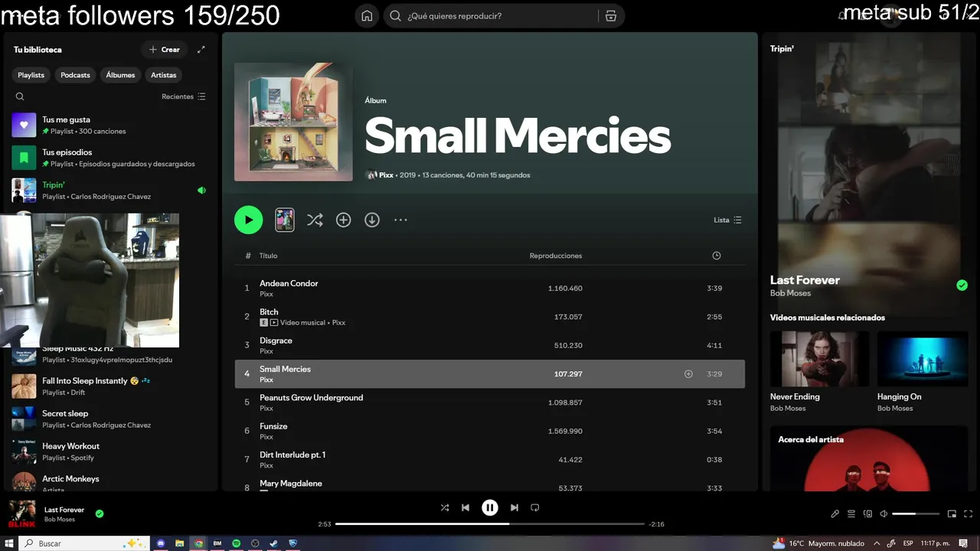Select track 'Bitch' in the list
The width and height of the screenshot is (980, 551).
tap(490, 317)
